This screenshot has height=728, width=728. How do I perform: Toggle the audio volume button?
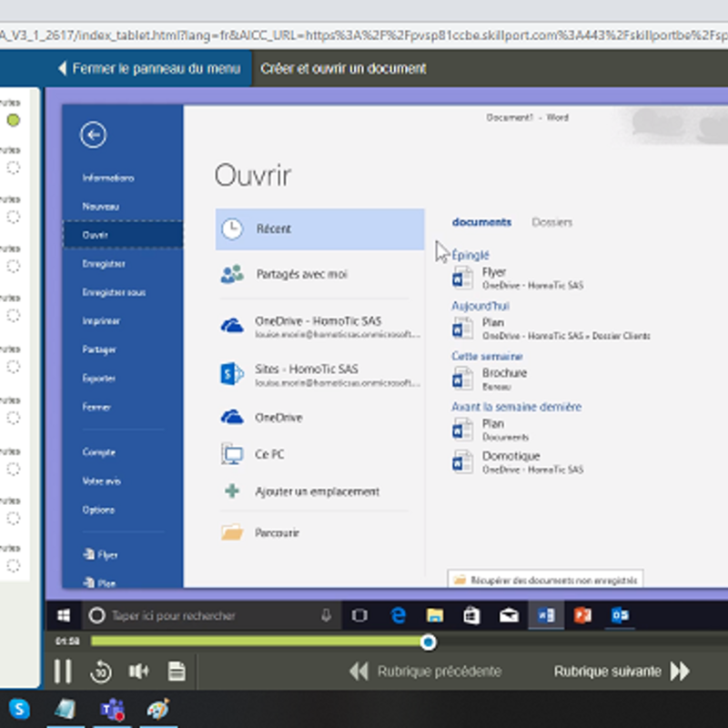point(138,672)
